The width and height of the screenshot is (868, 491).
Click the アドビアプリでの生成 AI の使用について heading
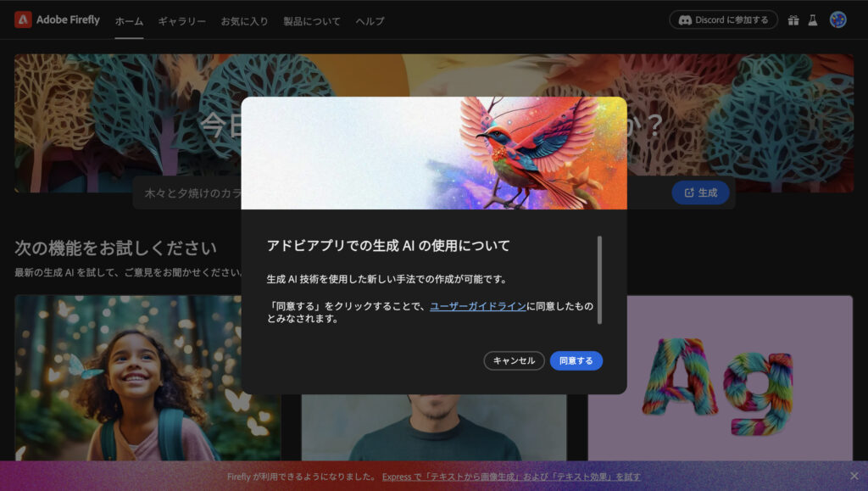point(388,246)
